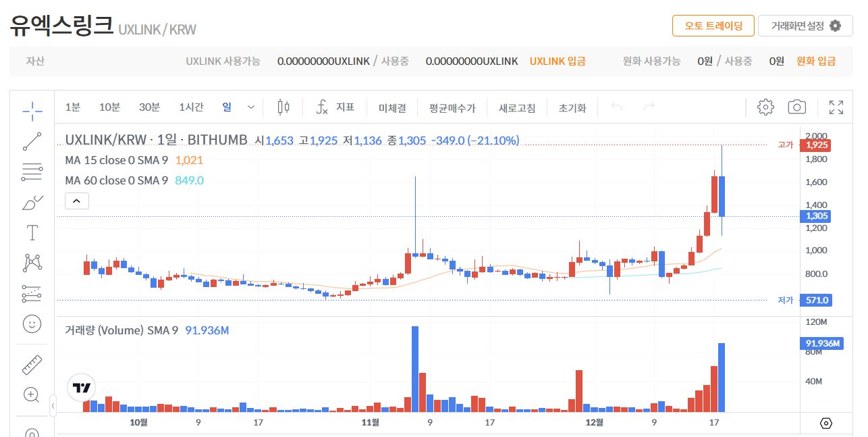The width and height of the screenshot is (868, 437).
Task: Select the trend line drawing tool
Action: (32, 142)
